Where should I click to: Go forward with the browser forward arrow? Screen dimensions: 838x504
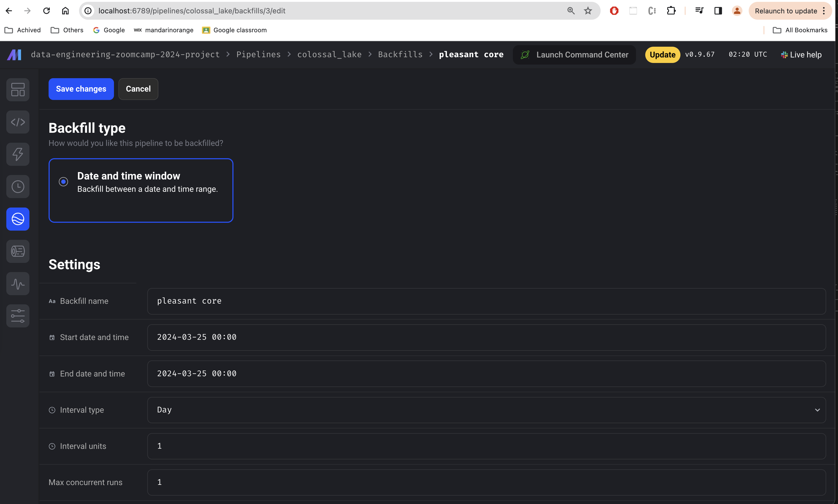coord(28,11)
